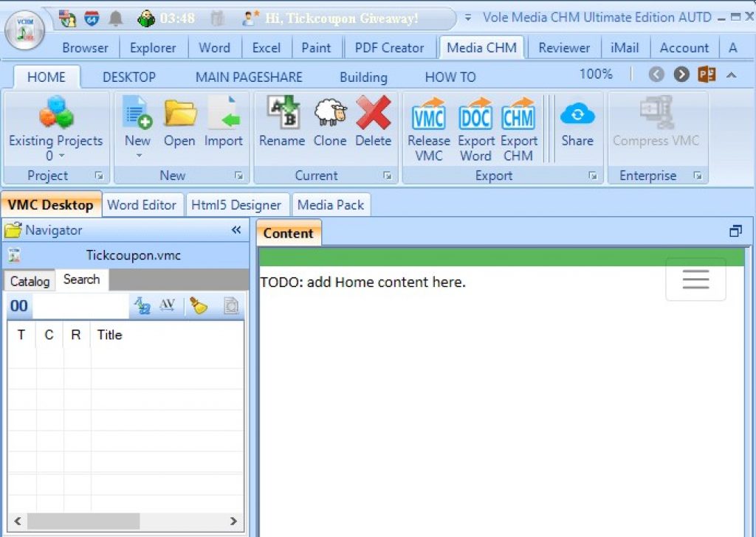The image size is (756, 537).
Task: Restore the Content panel window
Action: (735, 231)
